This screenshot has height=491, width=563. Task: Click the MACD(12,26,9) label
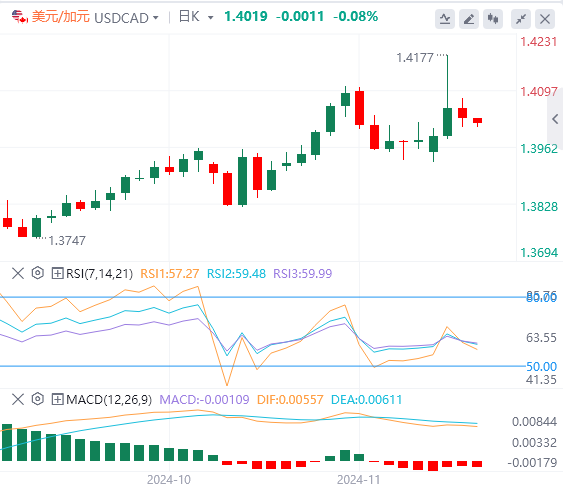(x=109, y=399)
